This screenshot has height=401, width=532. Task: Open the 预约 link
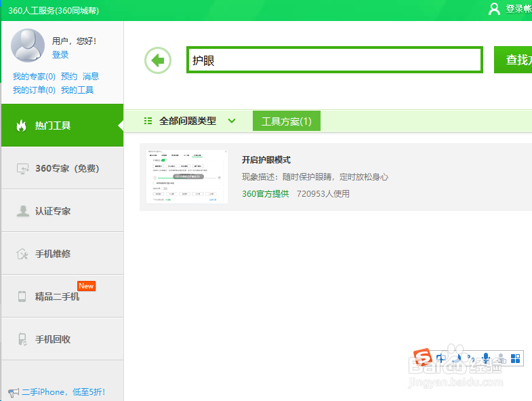[x=69, y=77]
